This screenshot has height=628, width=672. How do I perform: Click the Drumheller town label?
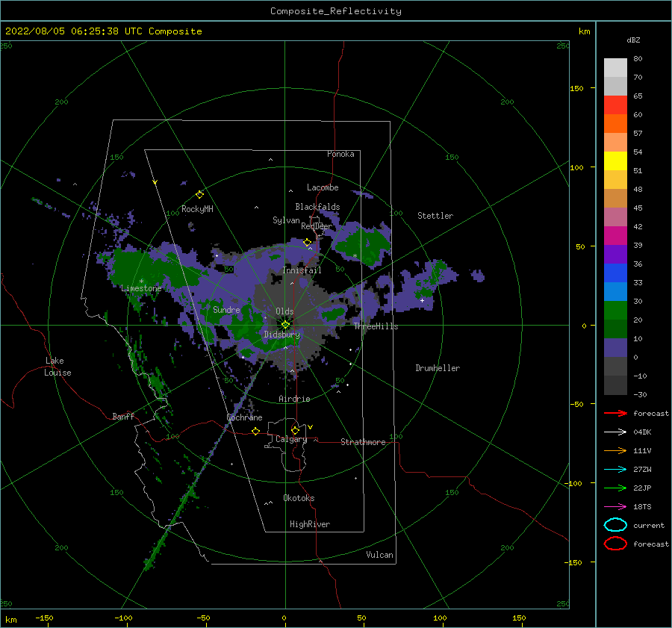438,368
